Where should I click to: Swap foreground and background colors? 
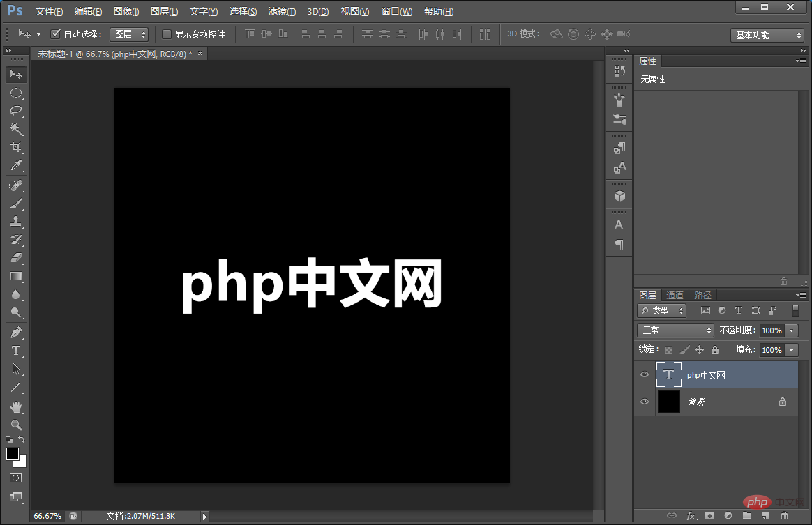(22, 439)
